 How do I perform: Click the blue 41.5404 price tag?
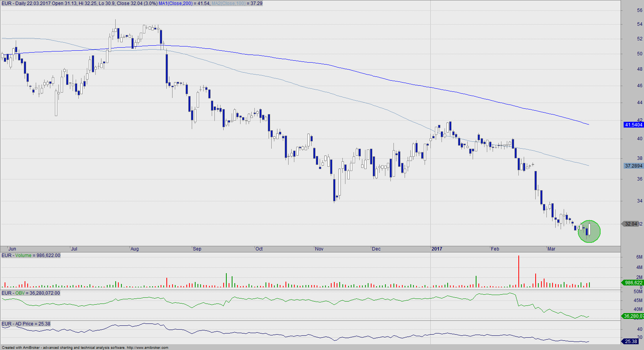point(633,125)
